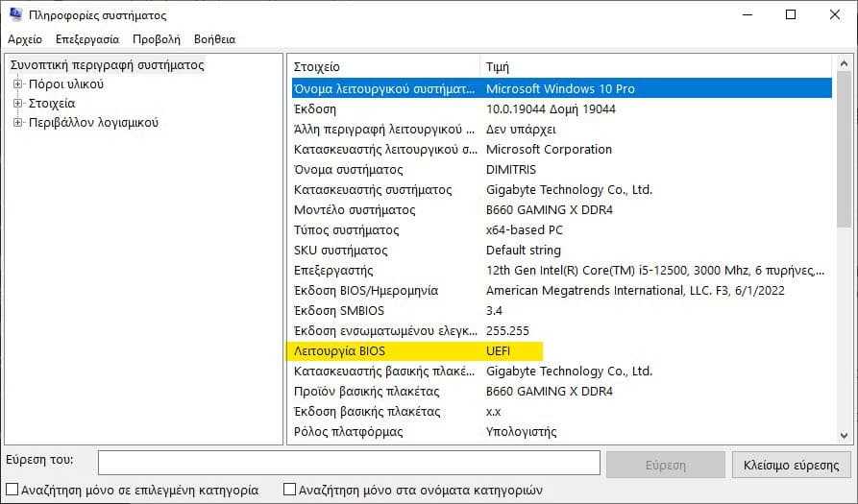Screen dimensions: 858x504
Task: Open the Επεξεργασία menu
Action: tap(87, 39)
